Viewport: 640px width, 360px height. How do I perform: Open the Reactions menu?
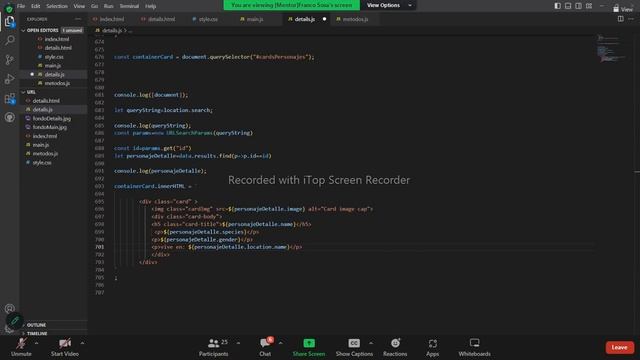[395, 347]
